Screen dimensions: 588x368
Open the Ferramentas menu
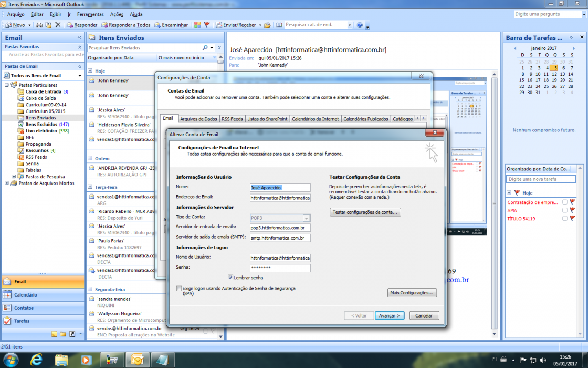(90, 14)
